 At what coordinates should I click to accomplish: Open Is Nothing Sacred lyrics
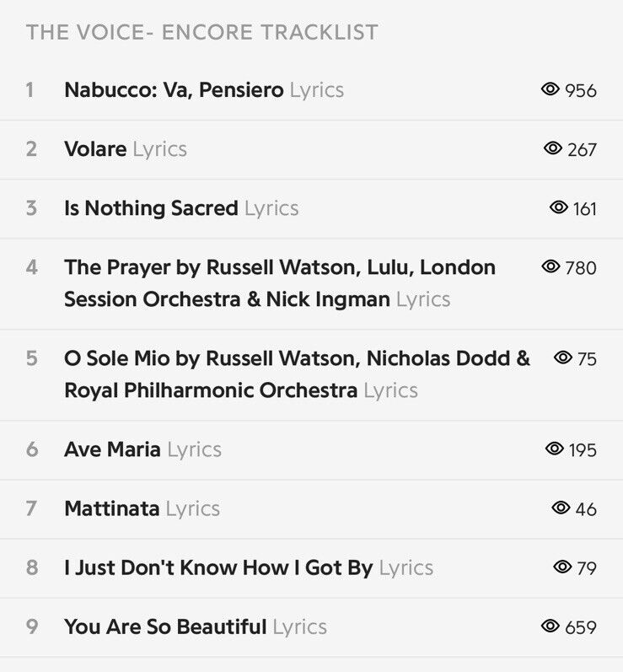pos(181,208)
